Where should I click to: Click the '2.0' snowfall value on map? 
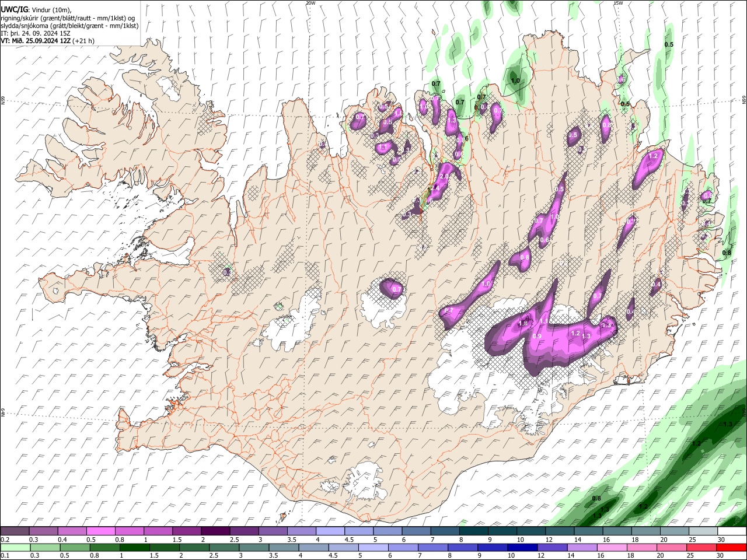pyautogui.click(x=444, y=177)
